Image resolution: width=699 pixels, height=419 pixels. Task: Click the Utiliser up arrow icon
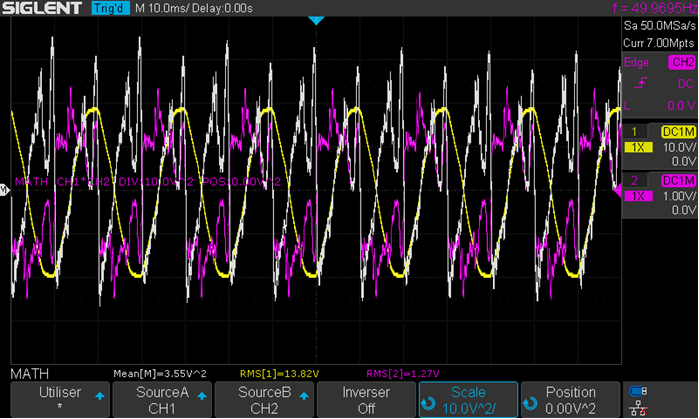(100, 396)
